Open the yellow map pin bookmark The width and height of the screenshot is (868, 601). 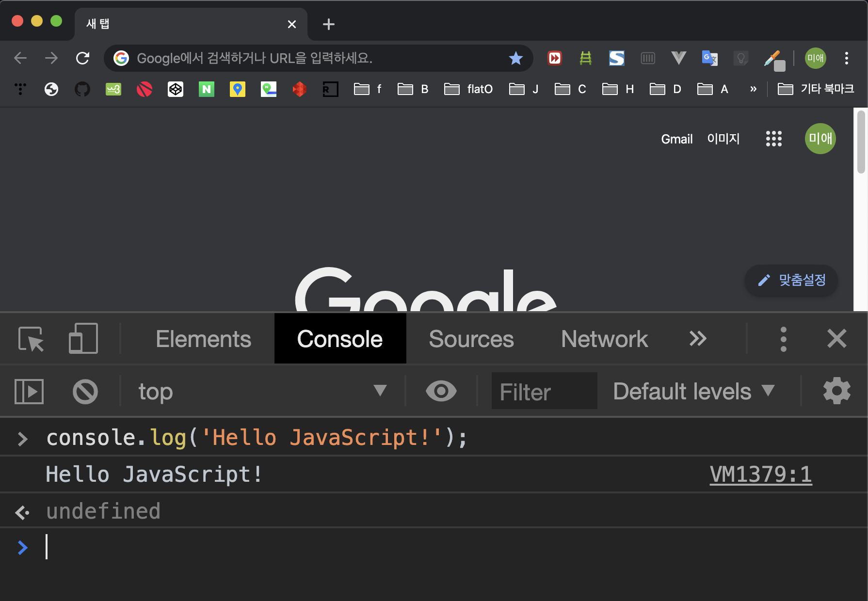click(x=238, y=89)
